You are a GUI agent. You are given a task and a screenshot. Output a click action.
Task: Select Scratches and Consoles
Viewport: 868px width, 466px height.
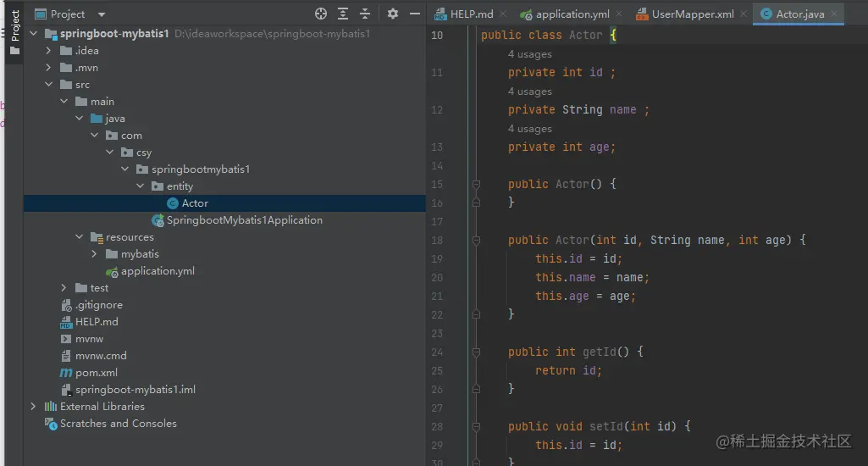point(119,424)
